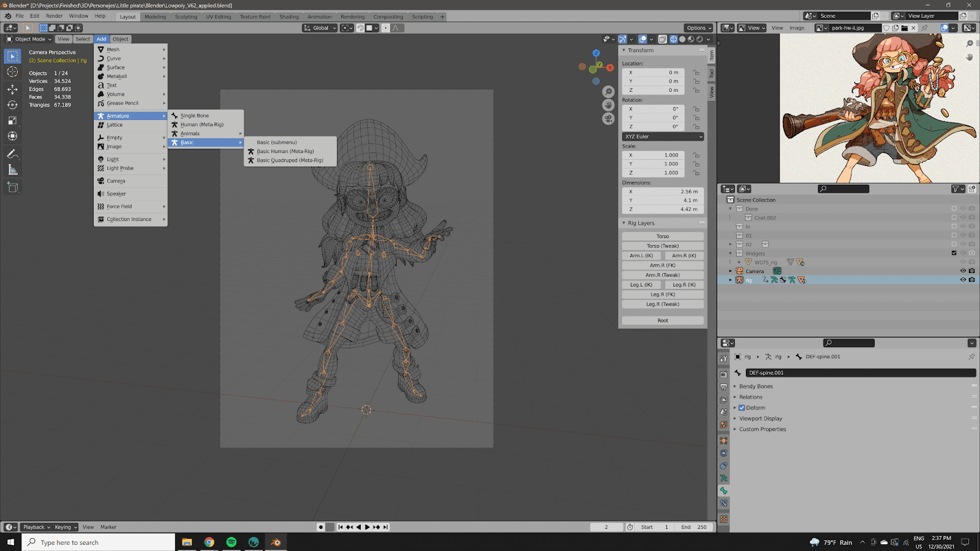Expand the Bendy Bones panel
Screen dimensions: 980x551
coord(756,386)
